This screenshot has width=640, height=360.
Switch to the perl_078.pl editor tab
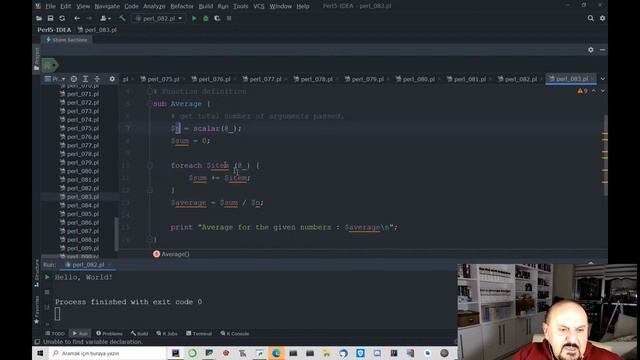315,79
